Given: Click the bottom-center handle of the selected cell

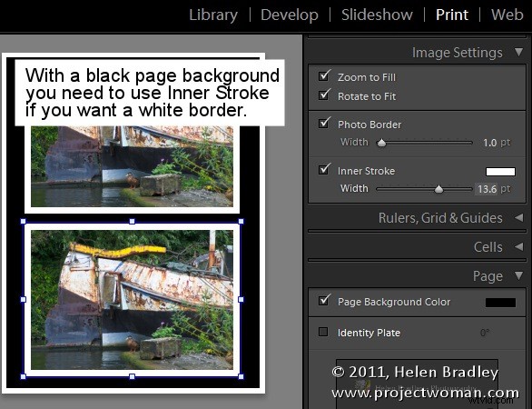Looking at the screenshot, I should [132, 376].
